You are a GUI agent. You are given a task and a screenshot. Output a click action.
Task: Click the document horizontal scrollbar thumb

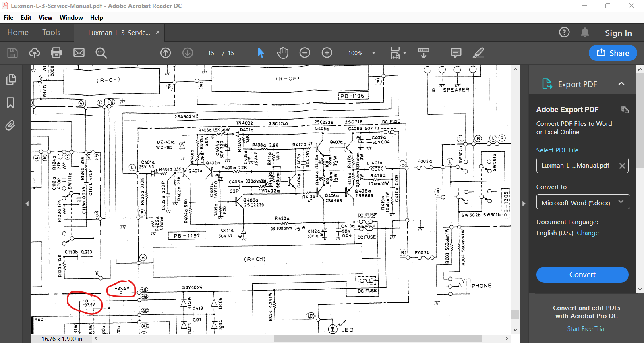378,339
